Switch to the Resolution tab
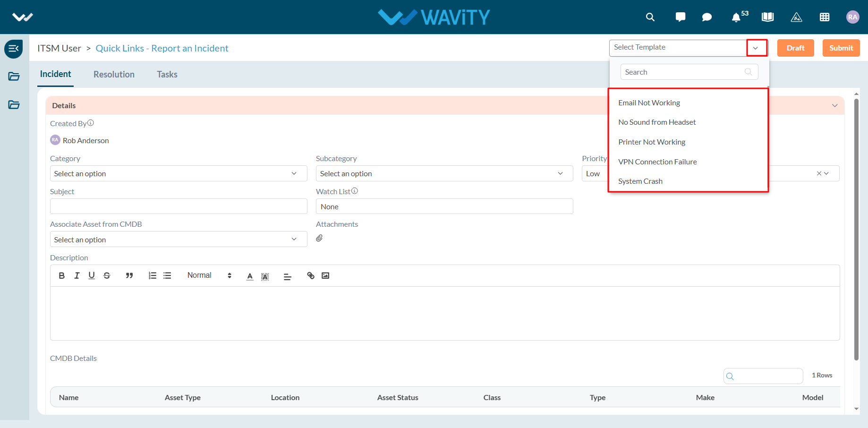 [114, 74]
